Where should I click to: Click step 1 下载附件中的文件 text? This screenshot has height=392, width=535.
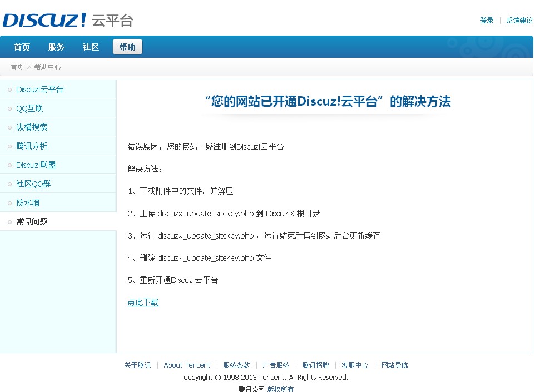[181, 191]
